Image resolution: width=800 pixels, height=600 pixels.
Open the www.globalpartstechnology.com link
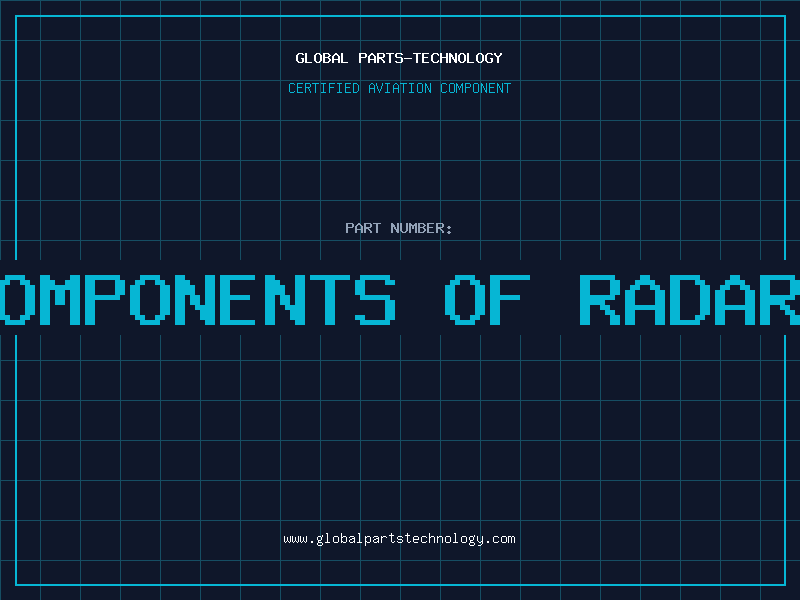[x=399, y=539]
